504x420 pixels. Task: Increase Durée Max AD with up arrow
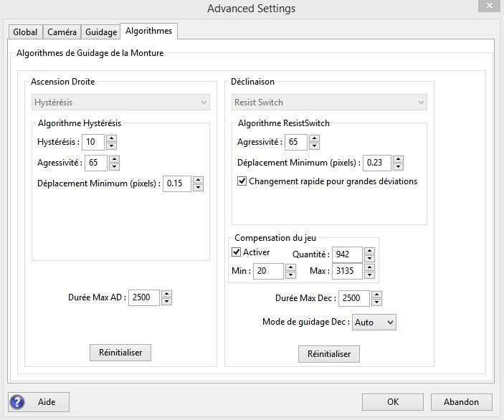(166, 294)
